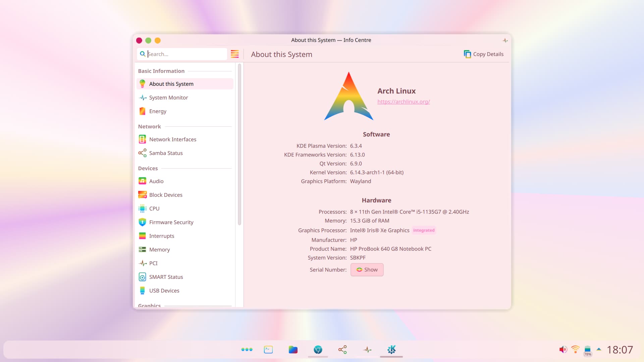644x362 pixels.
Task: Click the window title bar pulse icon
Action: pyautogui.click(x=505, y=40)
